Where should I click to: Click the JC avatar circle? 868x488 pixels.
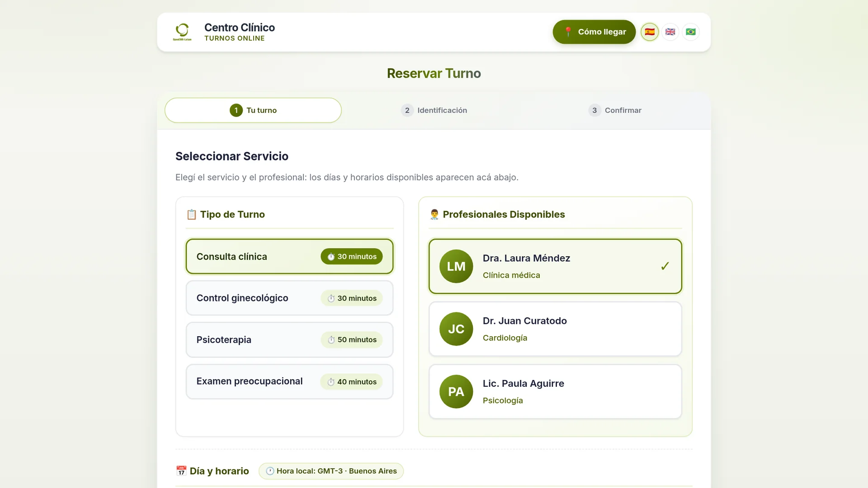click(x=456, y=329)
